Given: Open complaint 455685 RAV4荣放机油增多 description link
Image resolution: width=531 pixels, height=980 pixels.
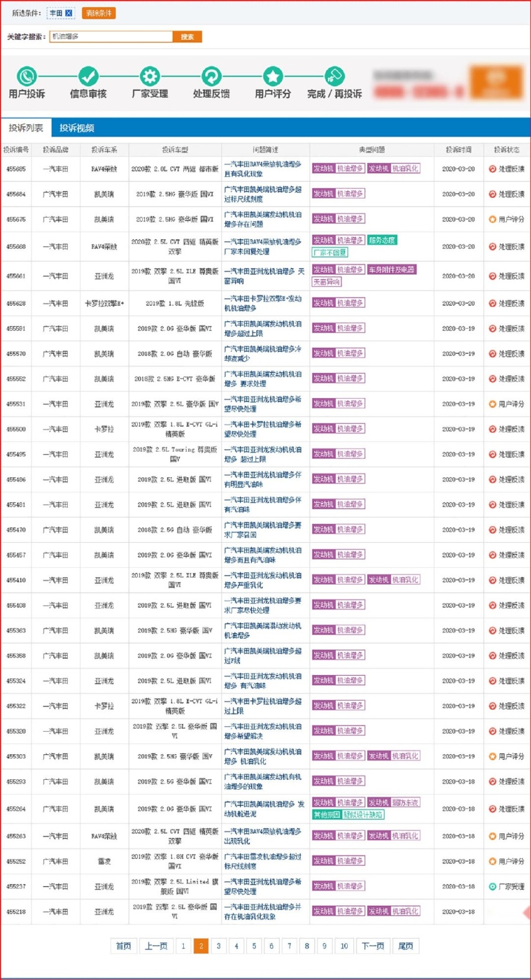Looking at the screenshot, I should point(262,169).
